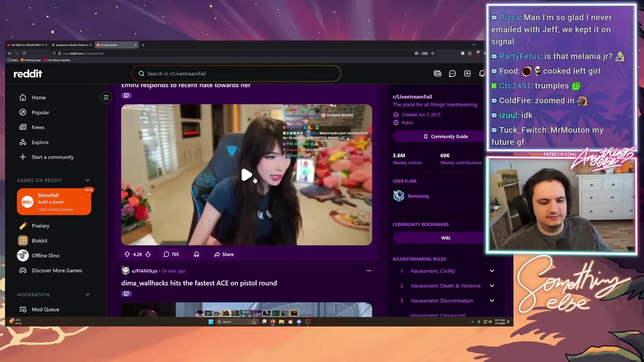Open the Reddit ads icon in the header

437,73
